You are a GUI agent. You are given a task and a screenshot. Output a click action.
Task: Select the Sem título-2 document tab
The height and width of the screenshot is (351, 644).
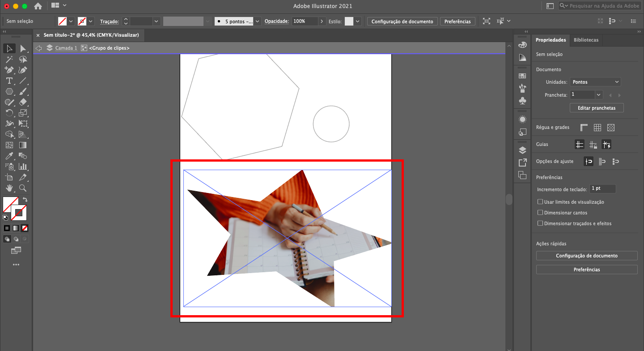91,35
